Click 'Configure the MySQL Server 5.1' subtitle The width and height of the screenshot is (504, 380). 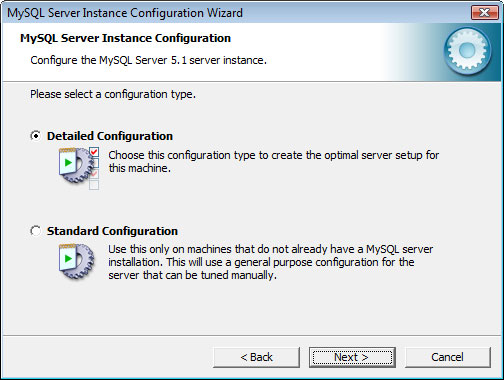[148, 60]
